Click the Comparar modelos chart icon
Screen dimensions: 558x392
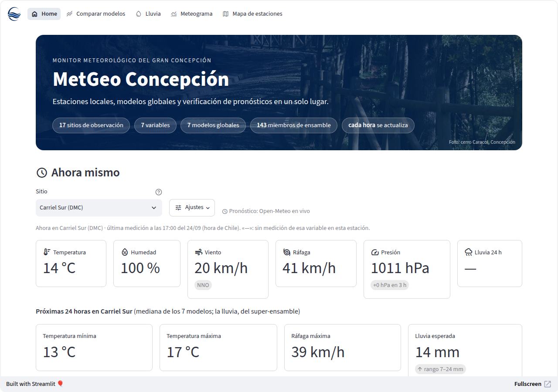[x=69, y=14]
